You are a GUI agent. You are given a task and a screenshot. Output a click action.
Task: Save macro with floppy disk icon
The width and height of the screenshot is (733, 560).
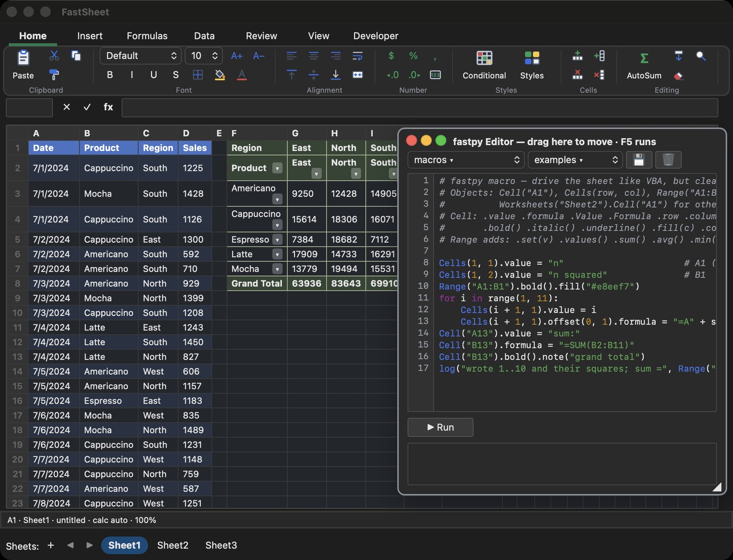(x=639, y=160)
